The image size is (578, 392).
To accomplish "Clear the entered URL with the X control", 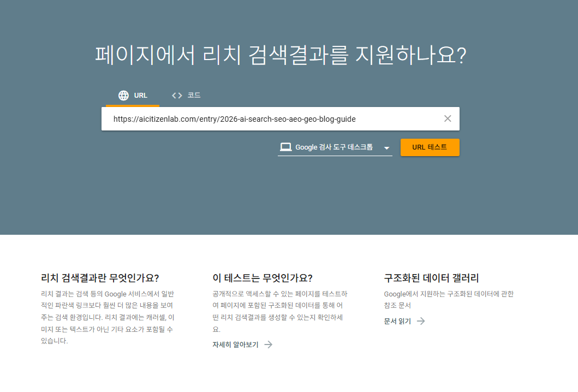I will [448, 118].
